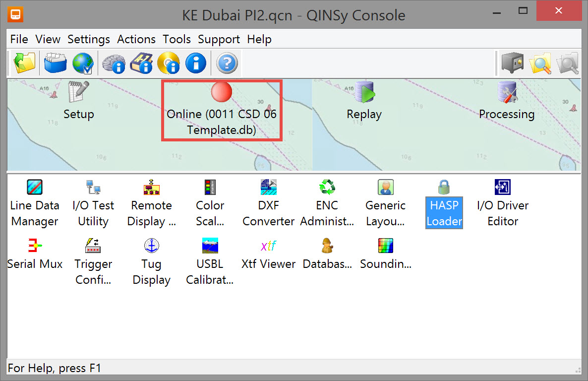This screenshot has width=588, height=381.
Task: Click the safe vault toolbar icon
Action: click(513, 63)
